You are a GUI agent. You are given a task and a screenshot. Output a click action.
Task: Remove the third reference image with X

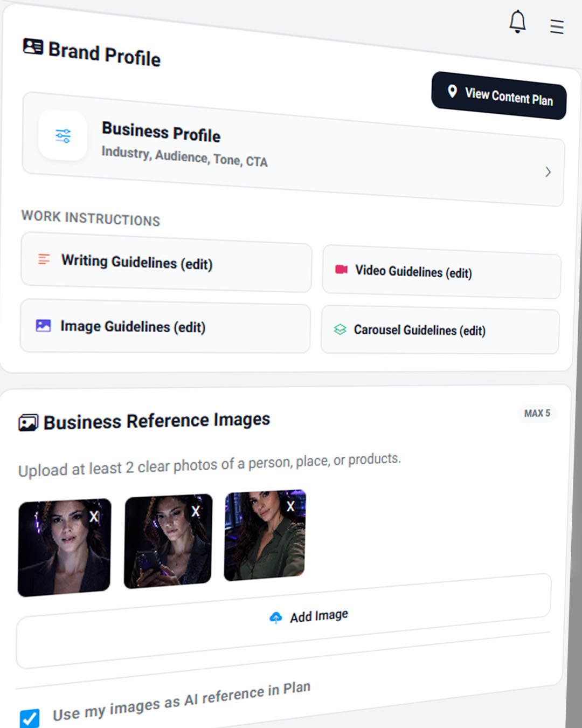tap(290, 506)
